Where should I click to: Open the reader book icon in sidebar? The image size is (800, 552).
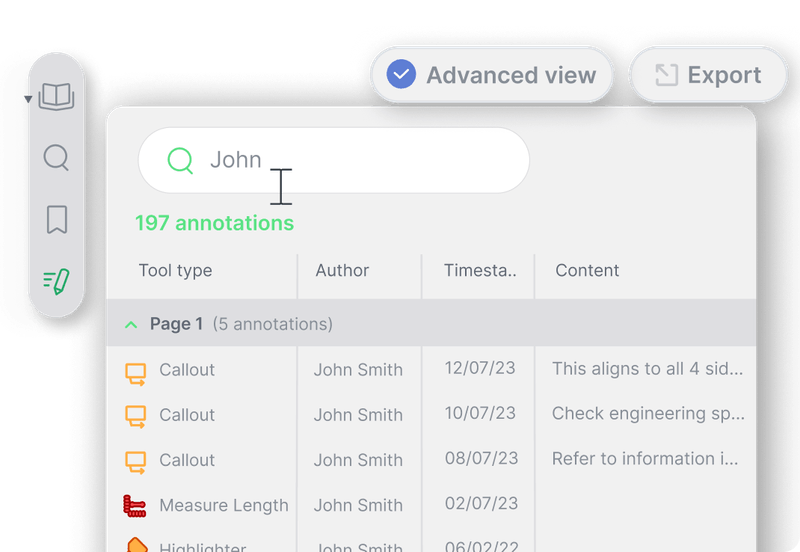pyautogui.click(x=57, y=97)
